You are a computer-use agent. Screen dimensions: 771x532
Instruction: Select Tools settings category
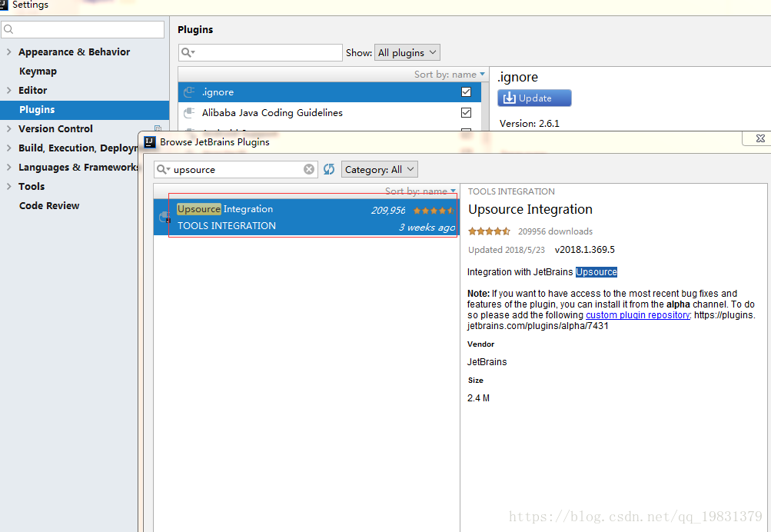32,186
